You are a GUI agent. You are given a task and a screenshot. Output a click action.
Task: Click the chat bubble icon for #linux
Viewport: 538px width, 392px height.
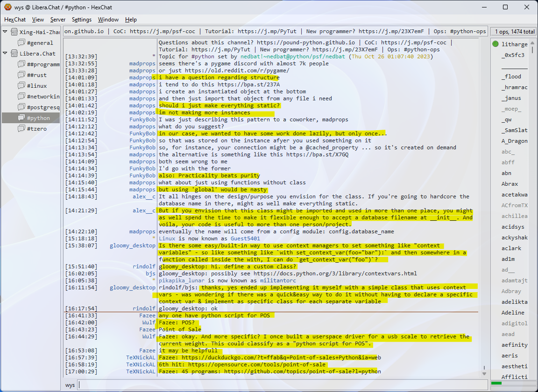[x=21, y=86]
